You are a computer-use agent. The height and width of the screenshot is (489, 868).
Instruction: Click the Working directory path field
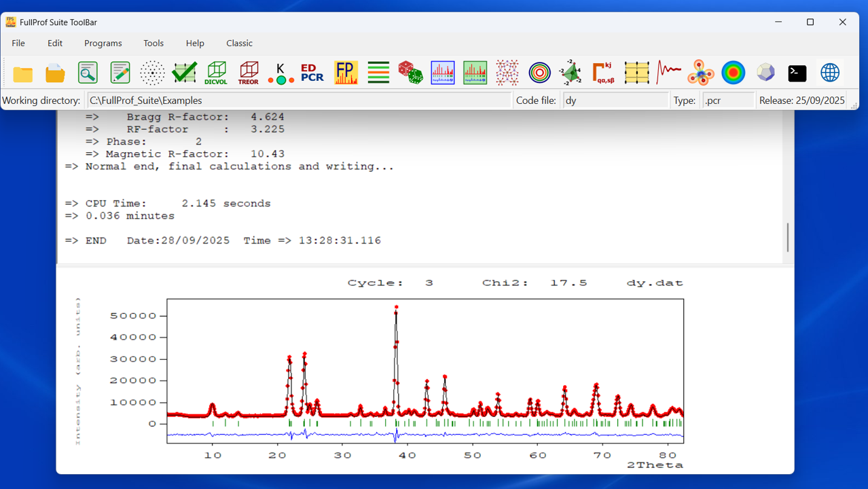[x=299, y=101]
